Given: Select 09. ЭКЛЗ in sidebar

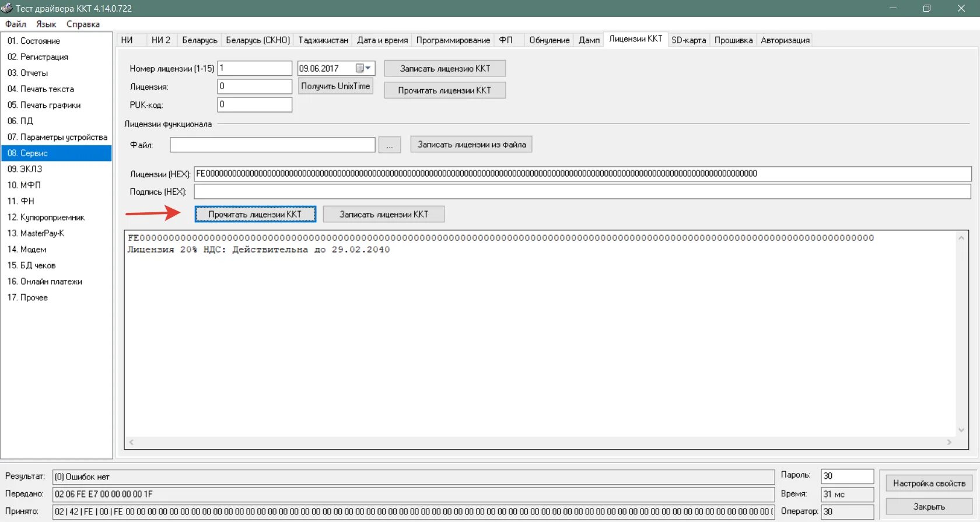Looking at the screenshot, I should [x=57, y=169].
